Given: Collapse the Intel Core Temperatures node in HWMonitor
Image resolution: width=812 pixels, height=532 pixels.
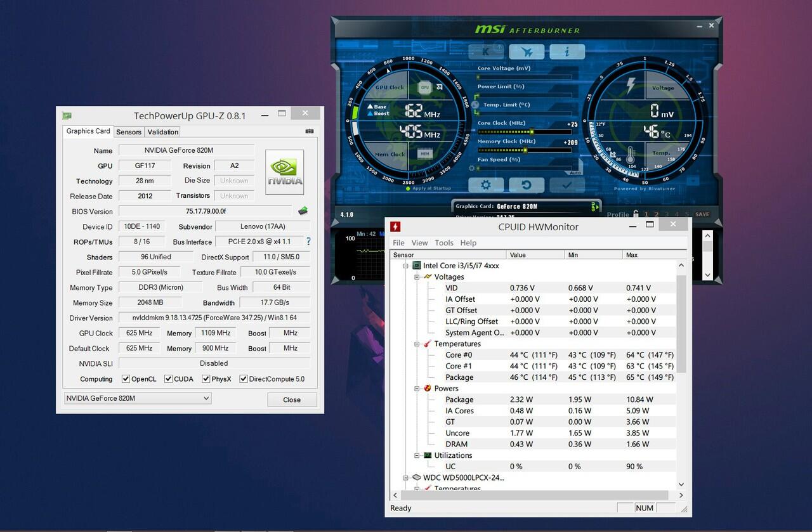Looking at the screenshot, I should click(417, 344).
